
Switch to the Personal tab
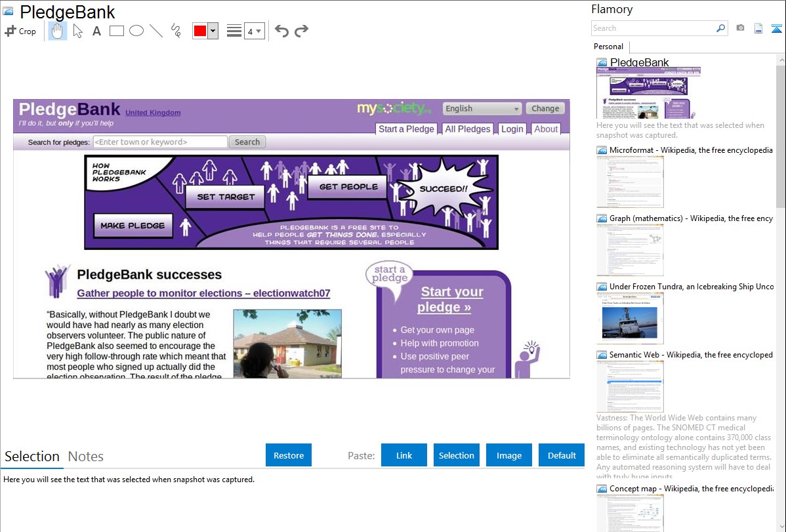[x=609, y=47]
